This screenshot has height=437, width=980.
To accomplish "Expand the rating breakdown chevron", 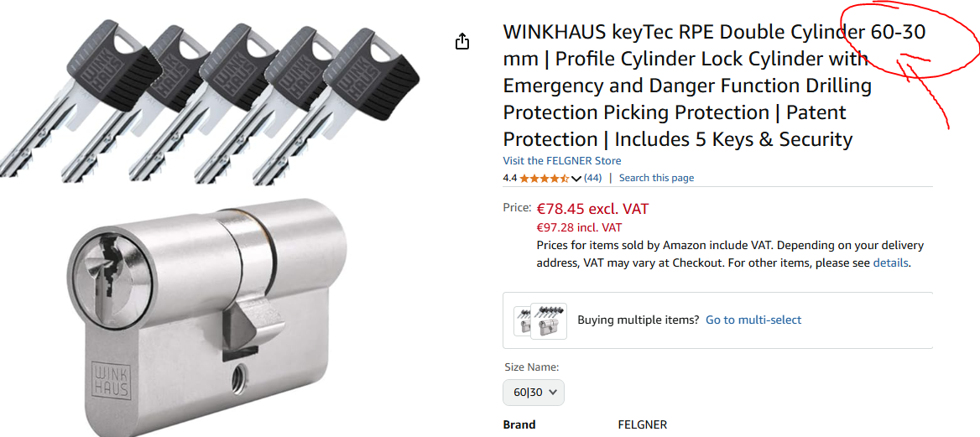I will coord(576,178).
